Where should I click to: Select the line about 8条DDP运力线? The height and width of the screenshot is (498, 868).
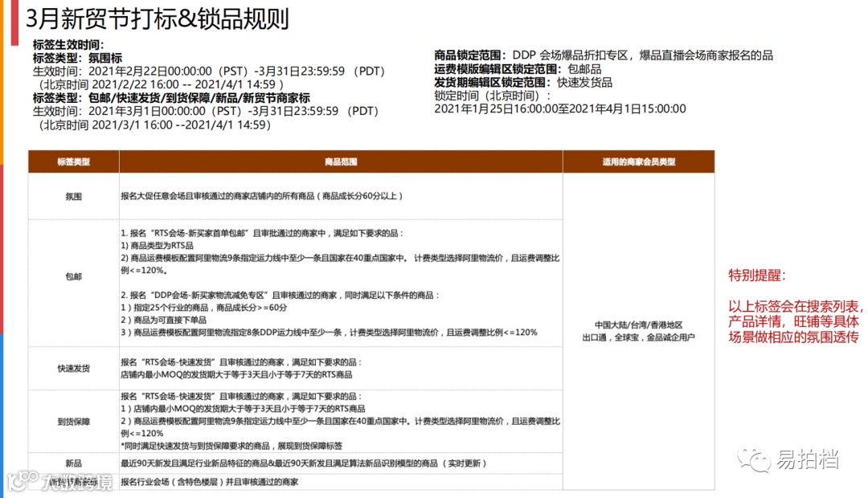[329, 333]
